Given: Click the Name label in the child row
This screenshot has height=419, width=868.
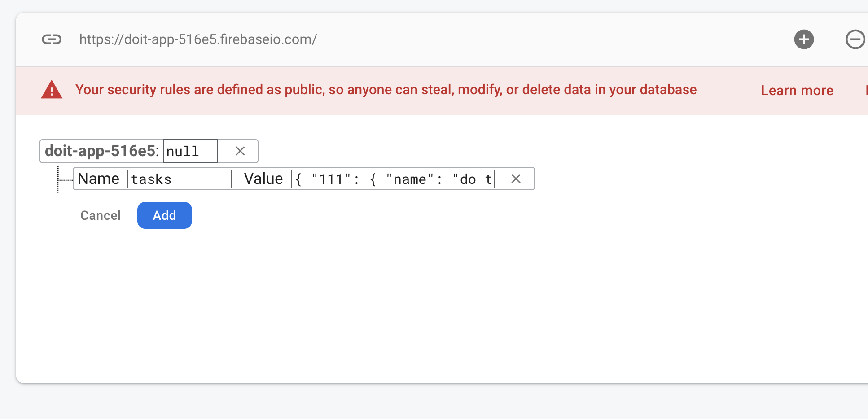Looking at the screenshot, I should pos(98,179).
